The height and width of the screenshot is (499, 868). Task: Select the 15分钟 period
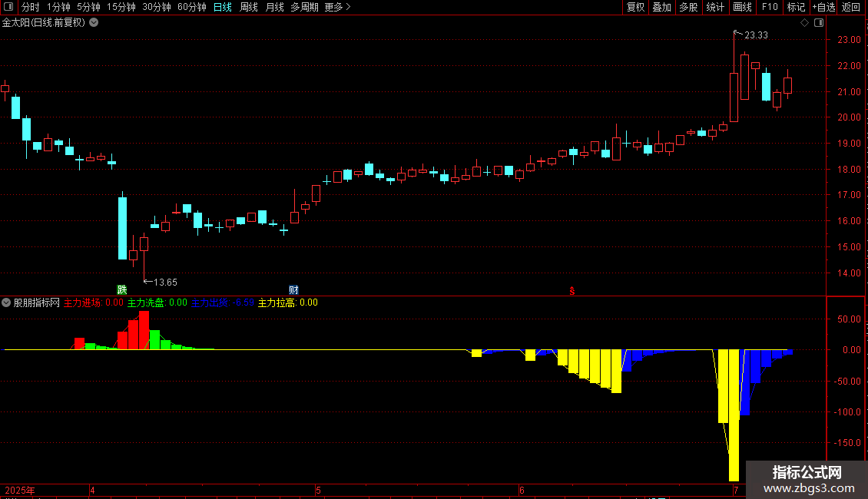click(x=121, y=7)
